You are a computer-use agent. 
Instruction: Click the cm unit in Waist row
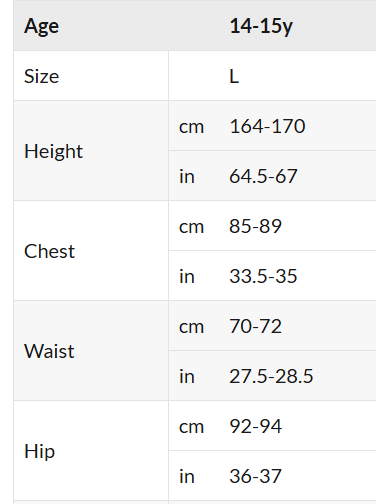(191, 327)
